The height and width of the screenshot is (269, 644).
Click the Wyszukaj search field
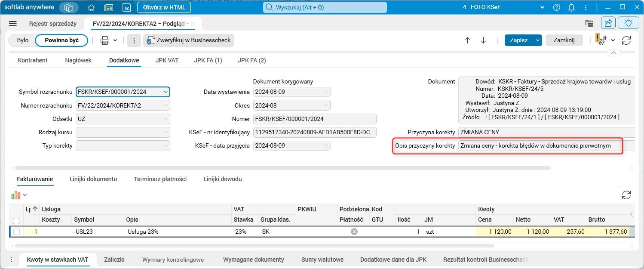[325, 7]
